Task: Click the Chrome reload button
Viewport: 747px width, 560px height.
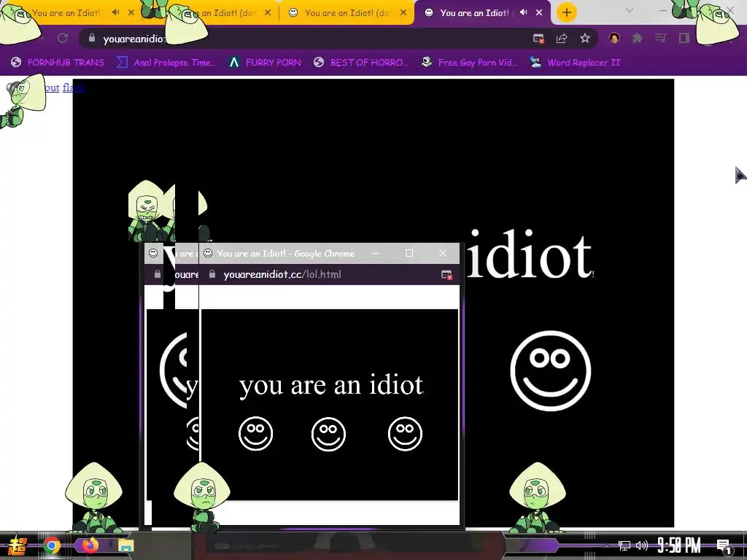Action: [63, 38]
